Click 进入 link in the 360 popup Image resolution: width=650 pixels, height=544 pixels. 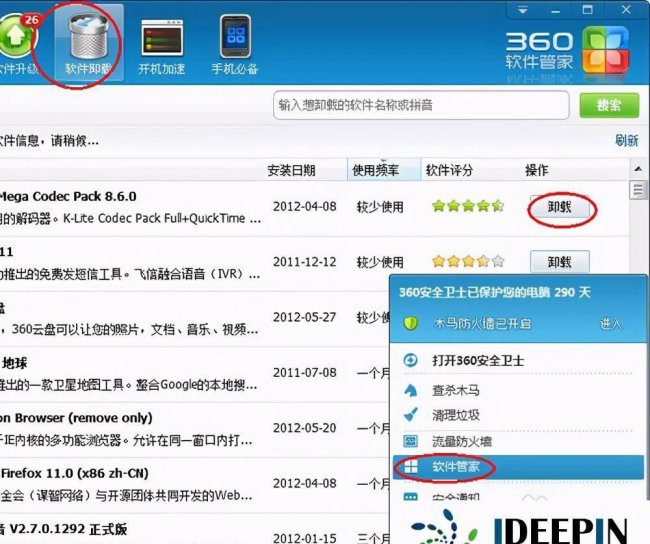tap(611, 323)
